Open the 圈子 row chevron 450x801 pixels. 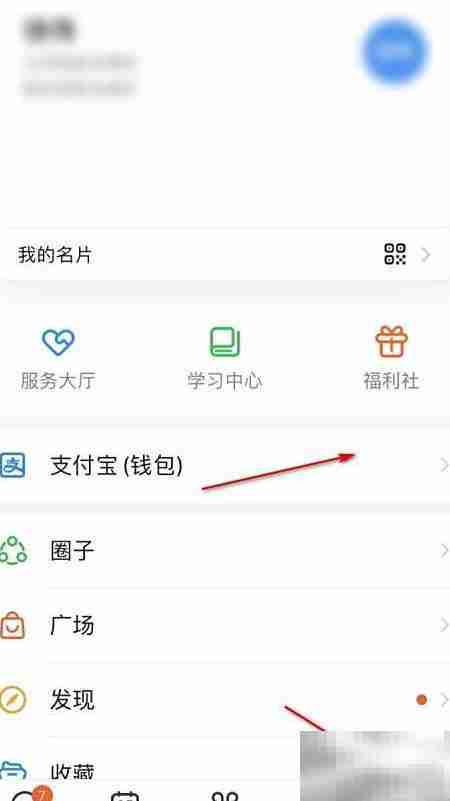444,550
